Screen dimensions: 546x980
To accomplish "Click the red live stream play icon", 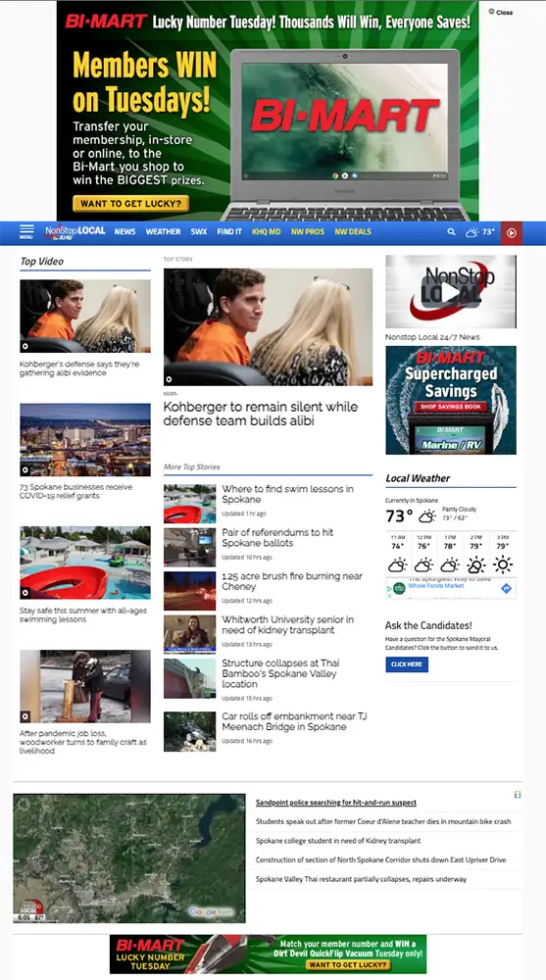I will (x=511, y=232).
